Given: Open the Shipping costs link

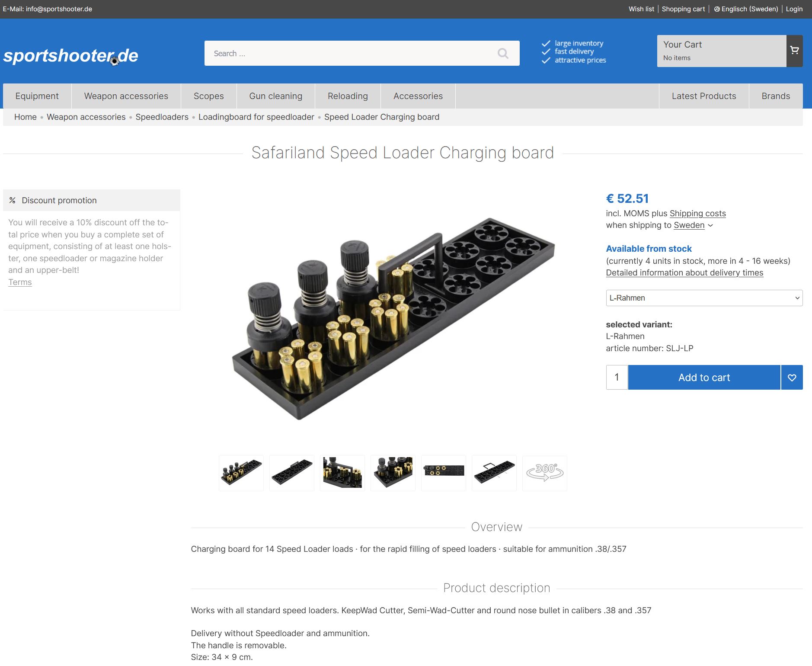Looking at the screenshot, I should click(x=697, y=213).
